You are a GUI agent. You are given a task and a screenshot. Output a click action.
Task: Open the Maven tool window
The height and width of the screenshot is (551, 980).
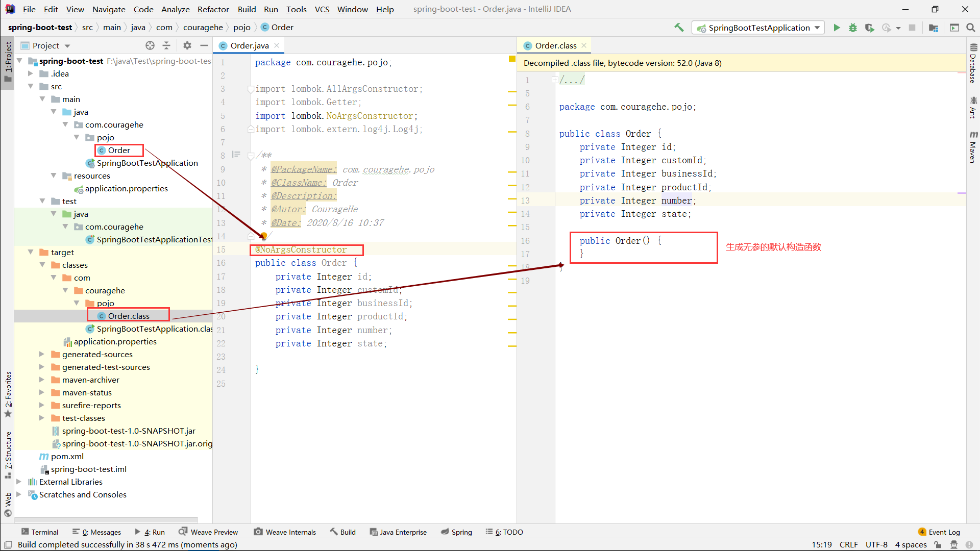[x=973, y=147]
